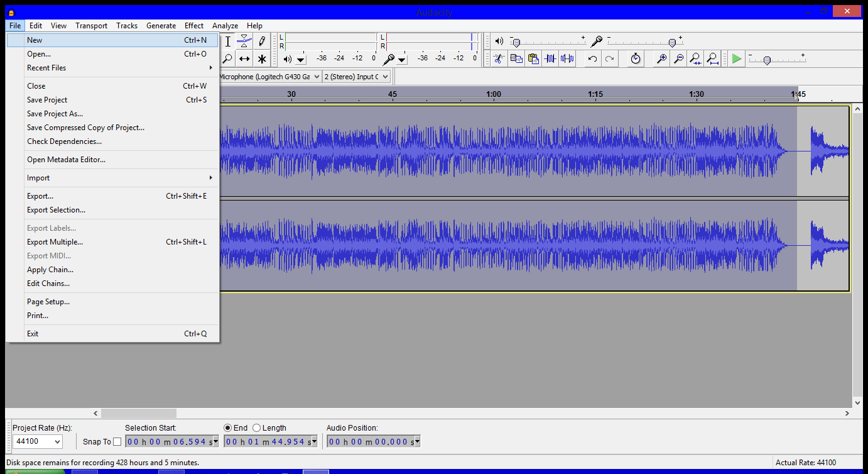This screenshot has width=868, height=474.
Task: Click the Redo arrow icon
Action: [609, 58]
